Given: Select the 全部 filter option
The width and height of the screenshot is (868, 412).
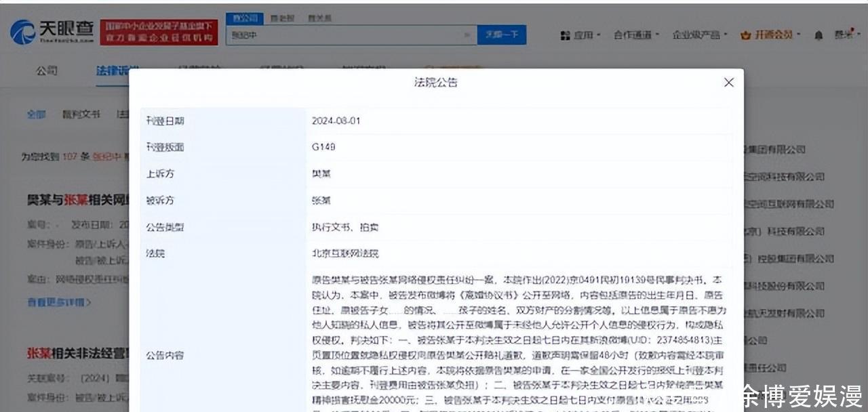Looking at the screenshot, I should point(36,115).
